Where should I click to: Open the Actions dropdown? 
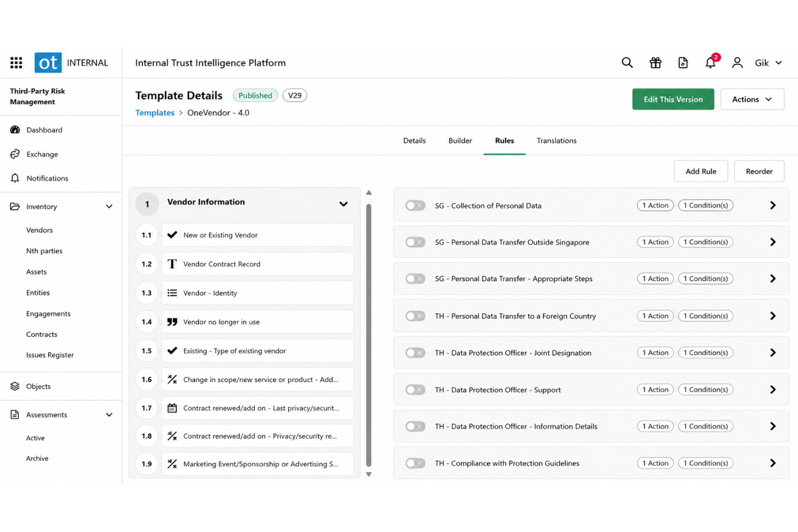pyautogui.click(x=752, y=99)
